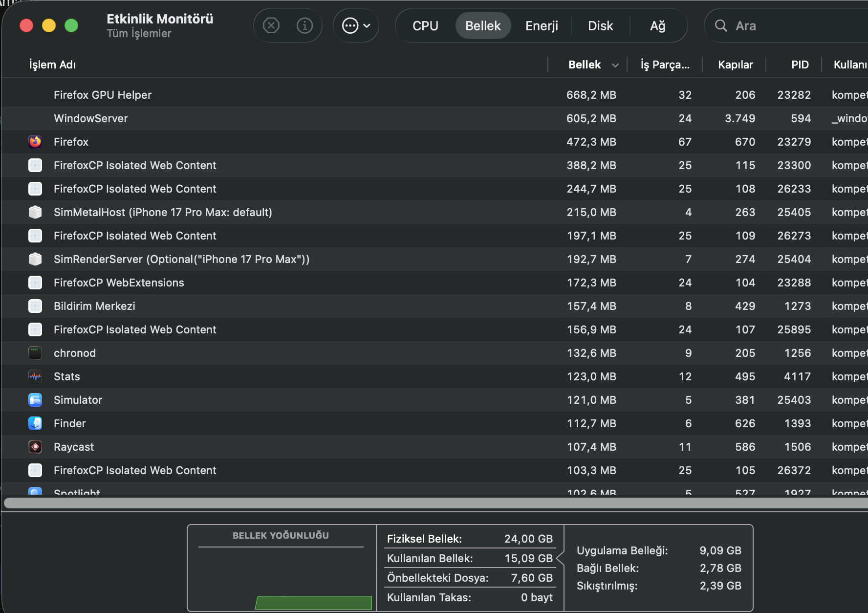
Task: Switch to the CPU tab
Action: click(425, 26)
